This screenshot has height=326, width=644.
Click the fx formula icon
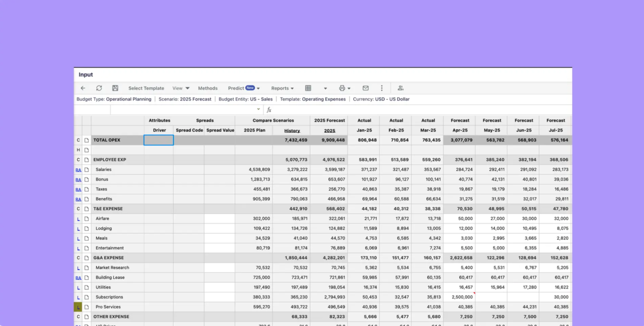pyautogui.click(x=269, y=109)
